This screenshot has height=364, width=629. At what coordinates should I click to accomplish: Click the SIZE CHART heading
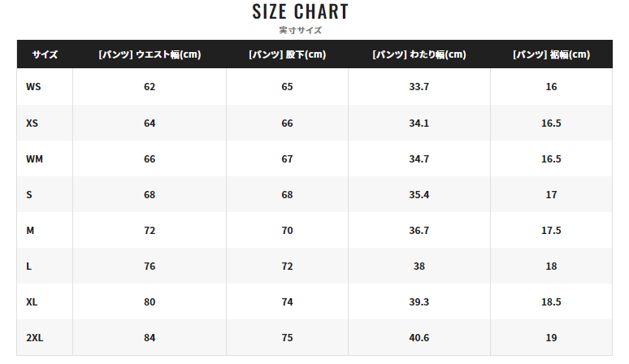300,11
